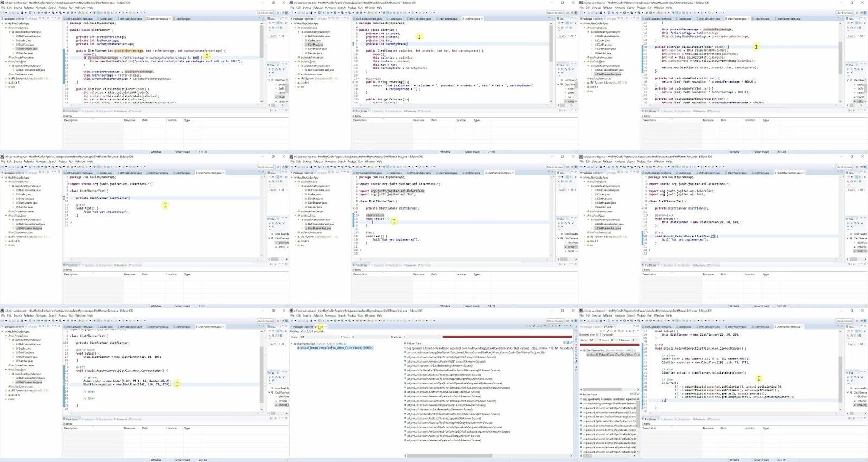This screenshot has height=462, width=868.
Task: Open New dropdown arrow in bottom-left window toolbar
Action: click(x=7, y=321)
